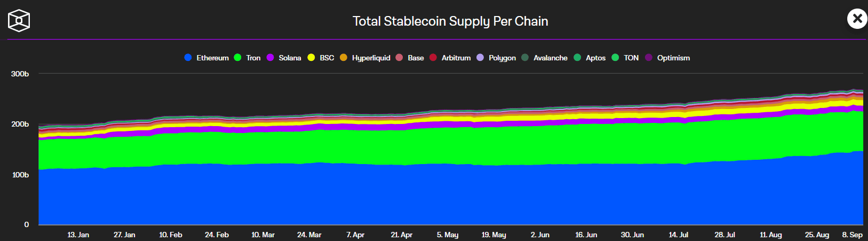
Task: Click the blue Ethereum area in chart
Action: 427,198
